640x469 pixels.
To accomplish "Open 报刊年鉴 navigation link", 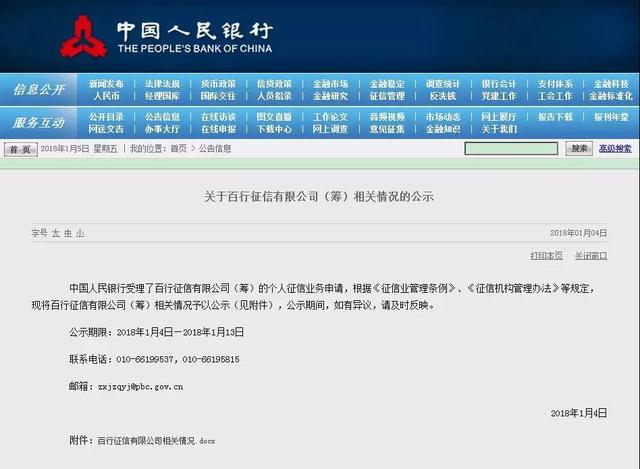I will [611, 117].
